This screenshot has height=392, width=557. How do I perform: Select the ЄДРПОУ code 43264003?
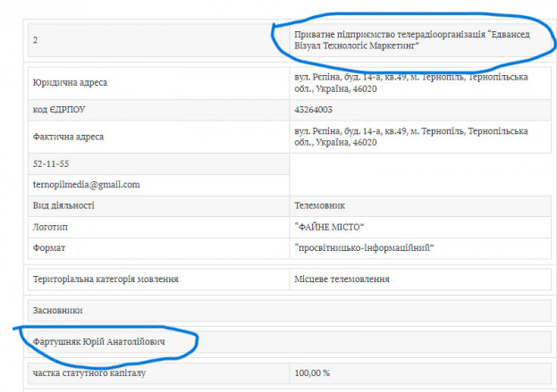coord(314,110)
